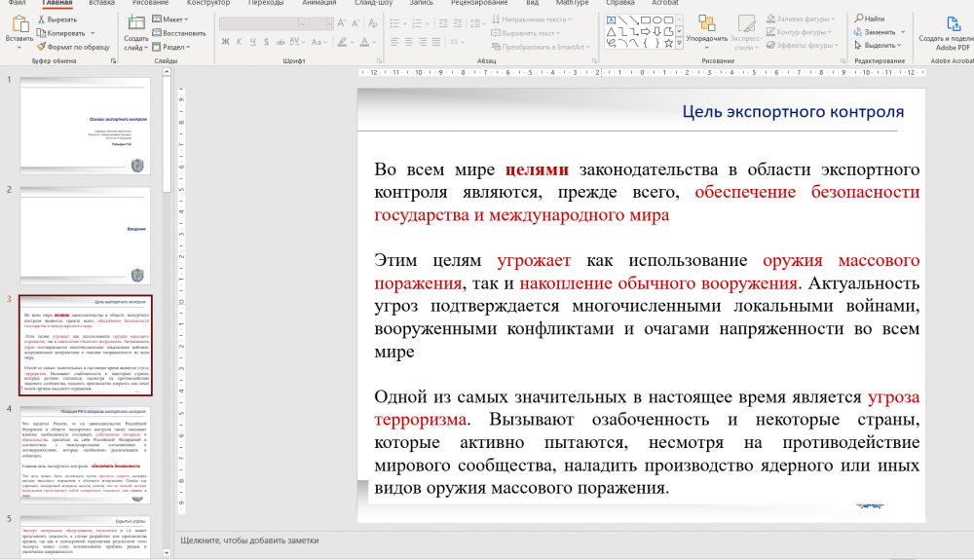
Task: Toggle italic (К) formatting
Action: tap(239, 42)
